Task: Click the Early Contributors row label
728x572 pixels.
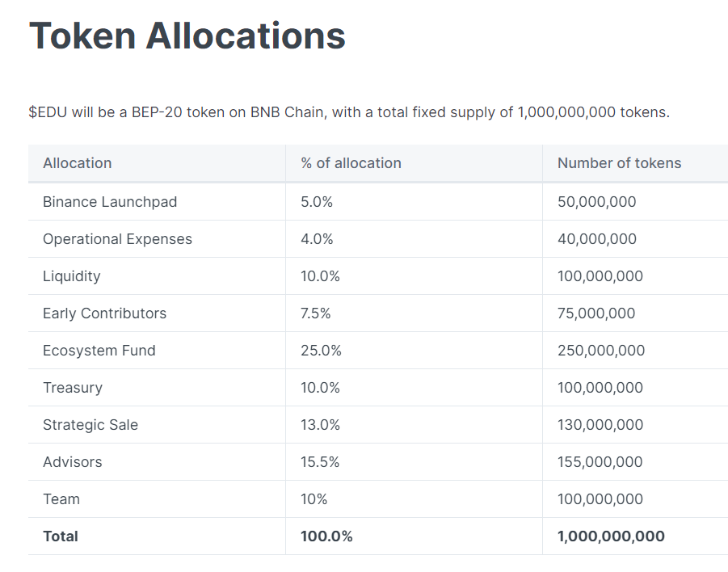Action: 104,313
